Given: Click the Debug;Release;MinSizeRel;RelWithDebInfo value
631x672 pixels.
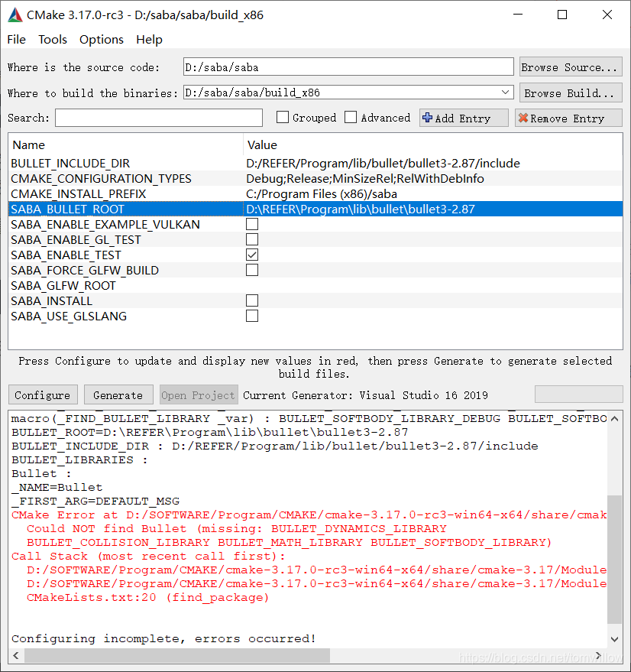Looking at the screenshot, I should click(x=365, y=178).
